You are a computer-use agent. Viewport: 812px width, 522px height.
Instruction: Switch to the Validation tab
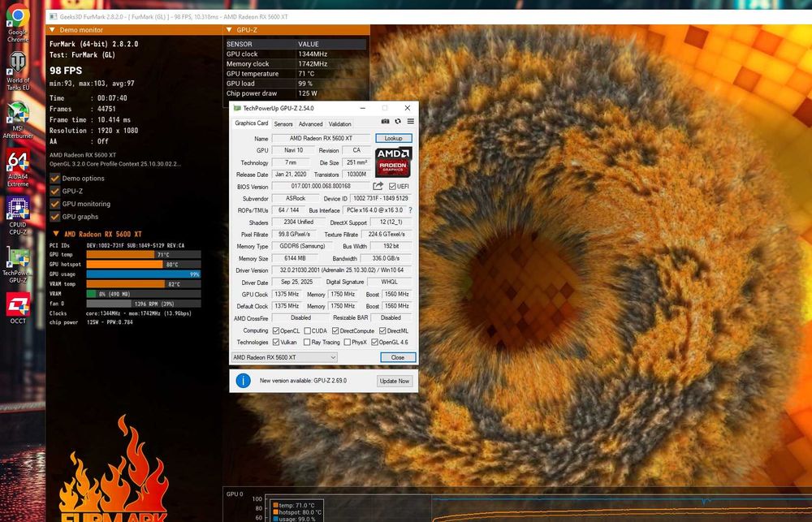[339, 124]
